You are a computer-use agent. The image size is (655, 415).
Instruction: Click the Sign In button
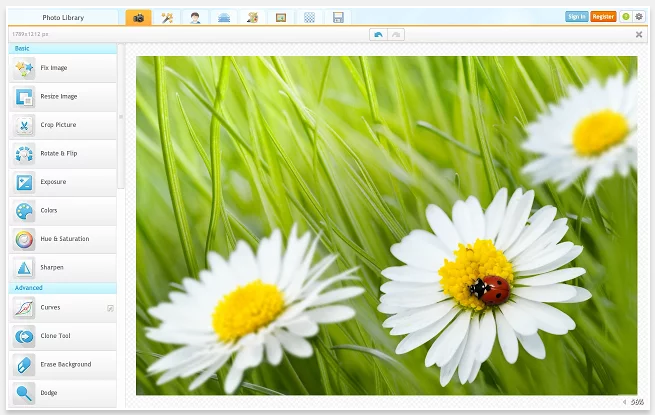[x=576, y=17]
